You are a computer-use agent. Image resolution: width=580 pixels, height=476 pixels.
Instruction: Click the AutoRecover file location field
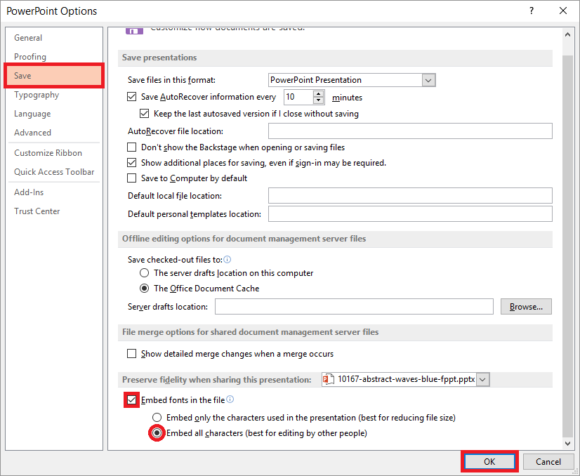click(410, 131)
